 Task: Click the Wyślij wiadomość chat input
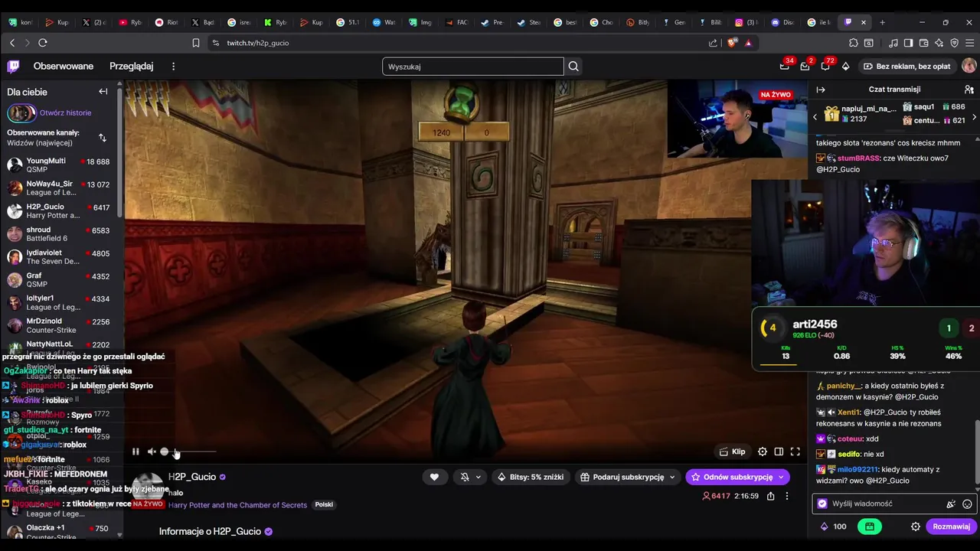pos(884,504)
